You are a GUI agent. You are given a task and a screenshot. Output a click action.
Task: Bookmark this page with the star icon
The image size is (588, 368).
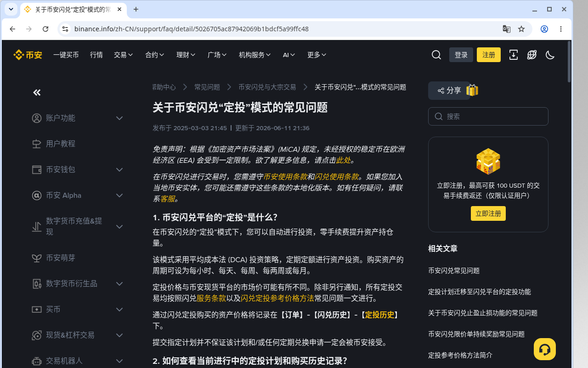click(x=521, y=29)
